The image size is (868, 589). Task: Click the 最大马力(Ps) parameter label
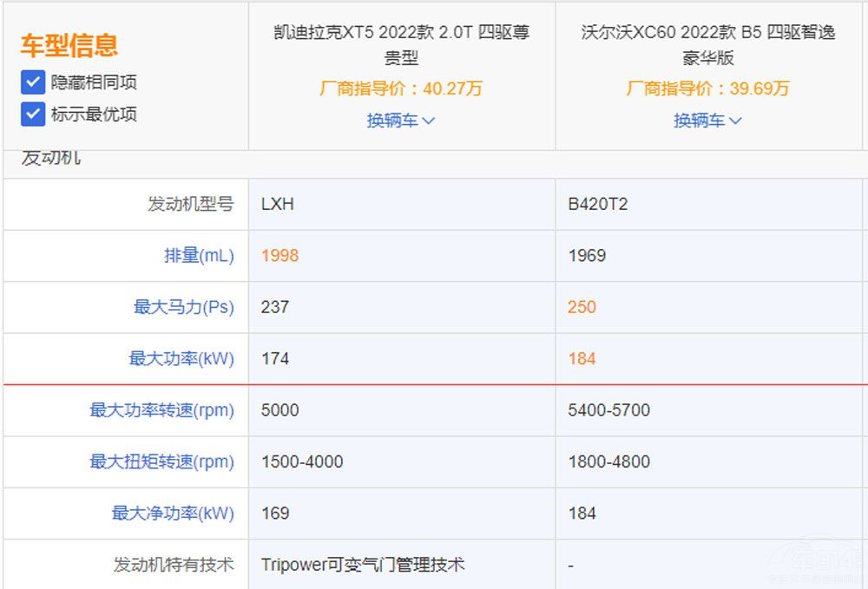click(x=193, y=307)
